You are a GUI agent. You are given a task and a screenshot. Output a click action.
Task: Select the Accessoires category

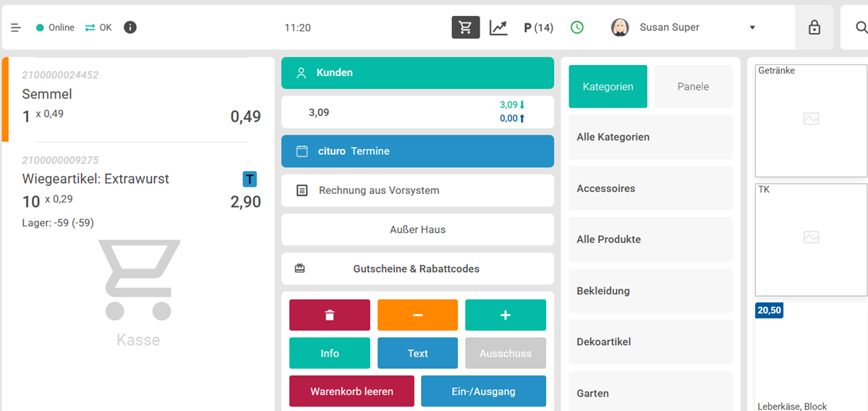pyautogui.click(x=650, y=188)
